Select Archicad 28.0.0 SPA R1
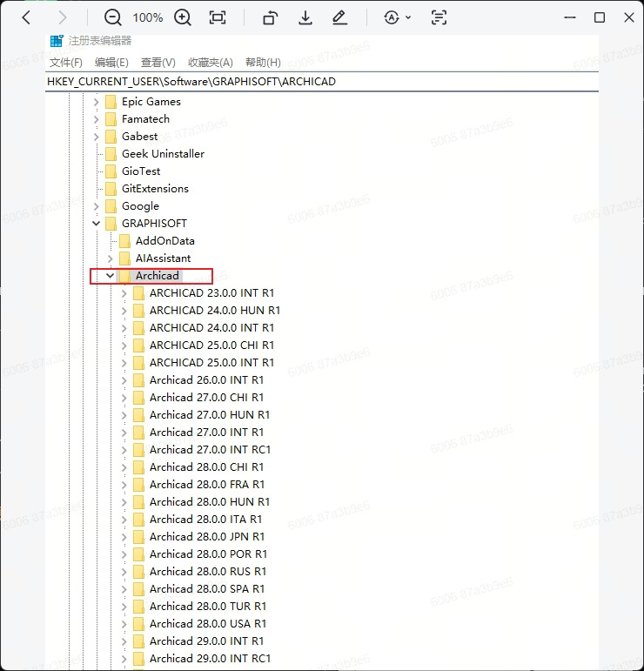644x671 pixels. tap(207, 589)
